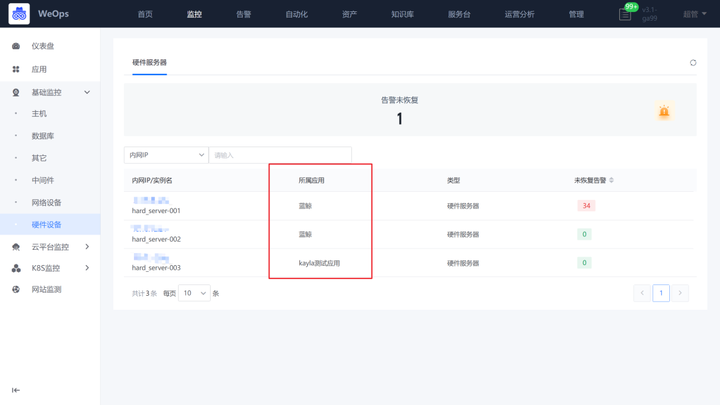The width and height of the screenshot is (720, 405).
Task: Switch to the 硬件服务器 tab
Action: point(149,62)
